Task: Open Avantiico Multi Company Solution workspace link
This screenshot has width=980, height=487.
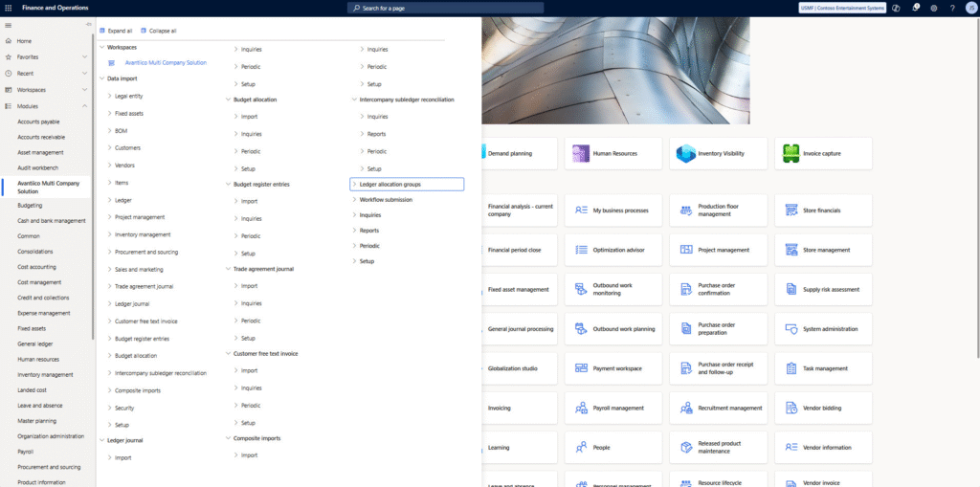Action: pyautogui.click(x=165, y=63)
